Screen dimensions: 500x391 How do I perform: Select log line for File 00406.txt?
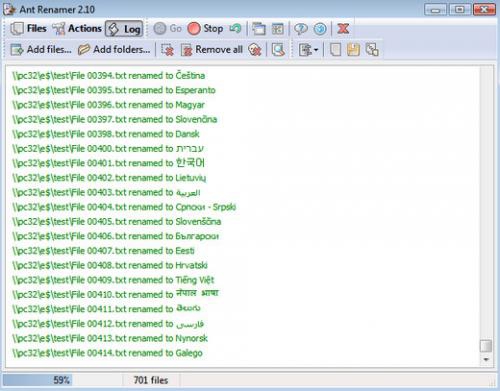coord(116,236)
